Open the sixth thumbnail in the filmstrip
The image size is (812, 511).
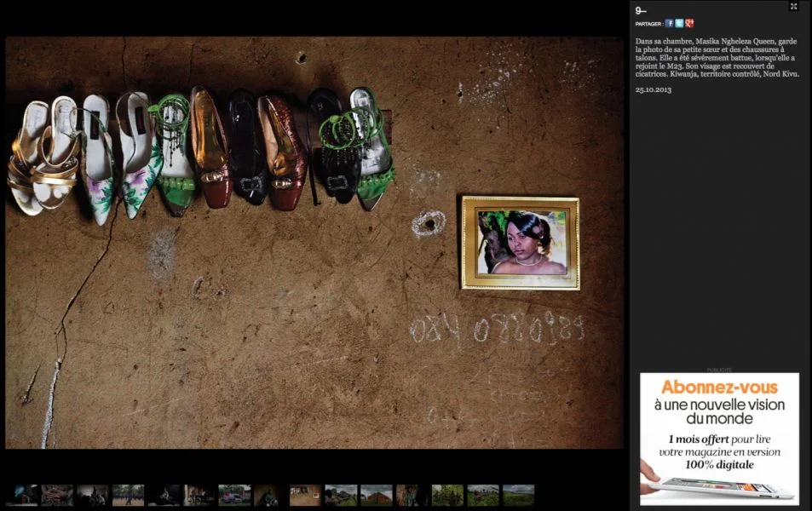tap(199, 495)
